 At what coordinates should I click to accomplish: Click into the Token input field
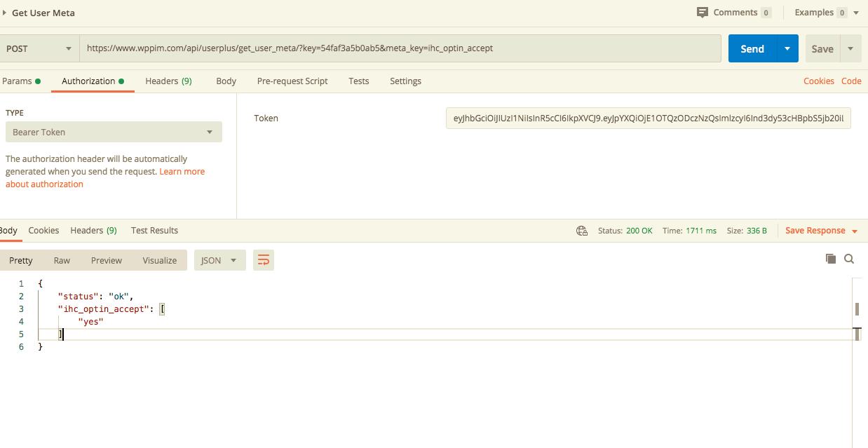point(649,118)
